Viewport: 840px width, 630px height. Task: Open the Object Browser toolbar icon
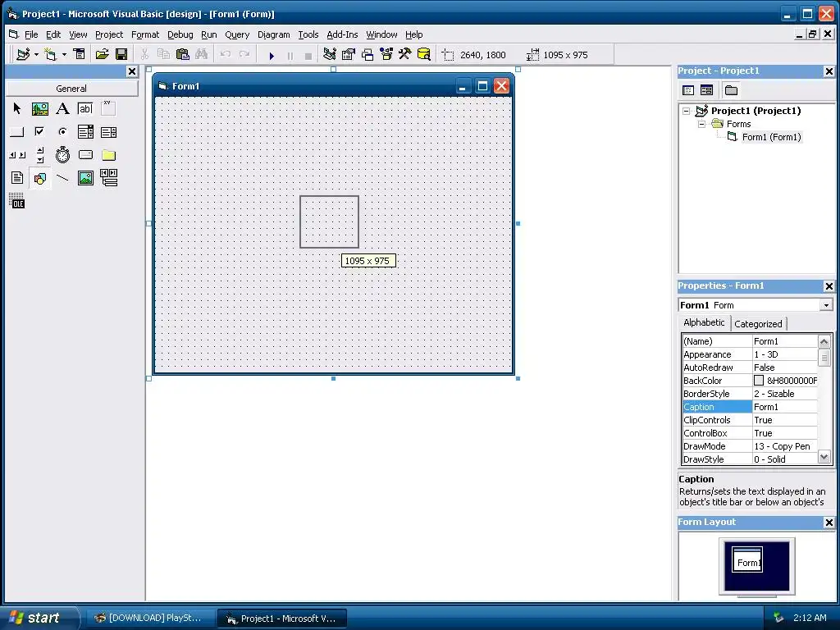pyautogui.click(x=386, y=55)
